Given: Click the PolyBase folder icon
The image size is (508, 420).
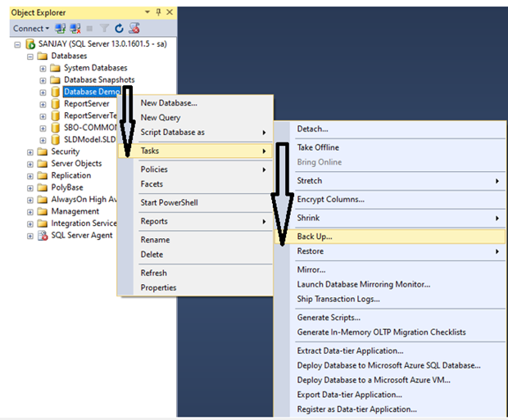Looking at the screenshot, I should coord(42,187).
